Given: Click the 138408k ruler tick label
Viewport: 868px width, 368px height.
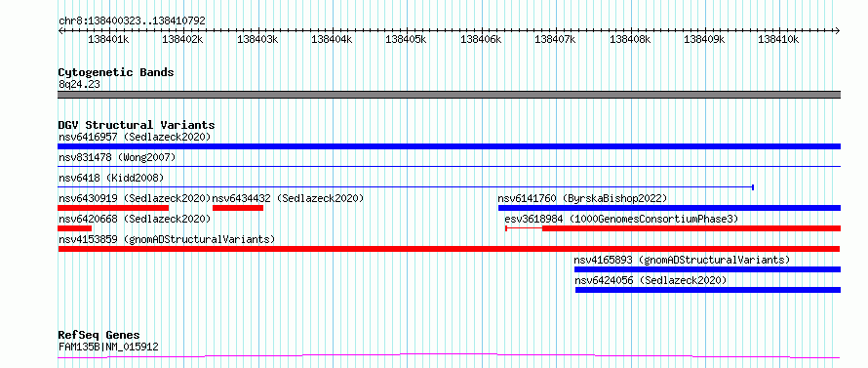Looking at the screenshot, I should [629, 39].
